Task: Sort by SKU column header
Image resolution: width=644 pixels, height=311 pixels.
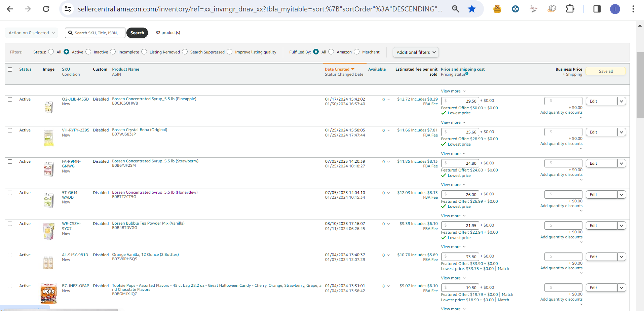Action: (66, 69)
